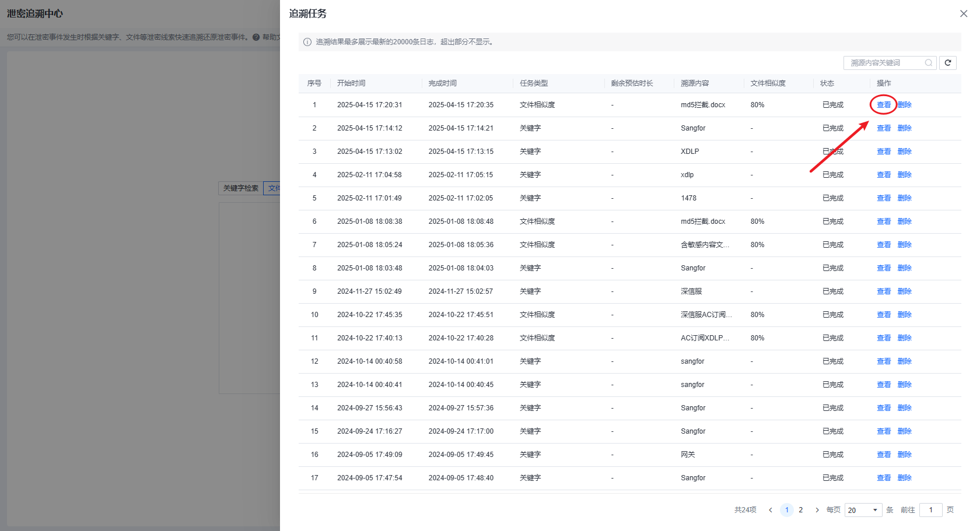Click 删除 for task row 1
This screenshot has width=980, height=531.
pos(904,105)
